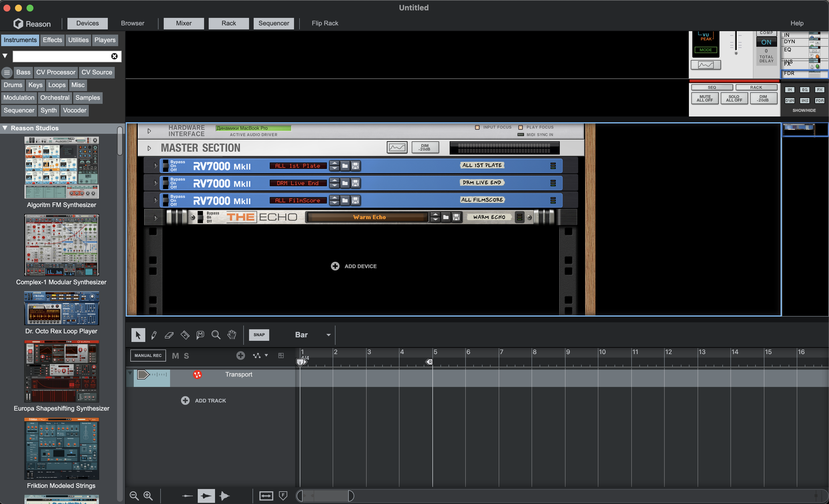Toggle the SNAP button
829x504 pixels.
[259, 335]
